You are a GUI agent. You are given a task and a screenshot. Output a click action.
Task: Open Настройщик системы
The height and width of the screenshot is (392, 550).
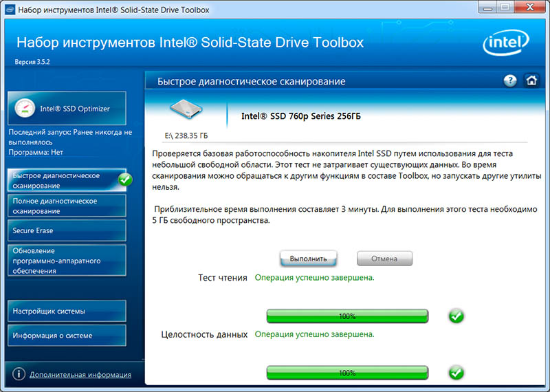coord(67,311)
